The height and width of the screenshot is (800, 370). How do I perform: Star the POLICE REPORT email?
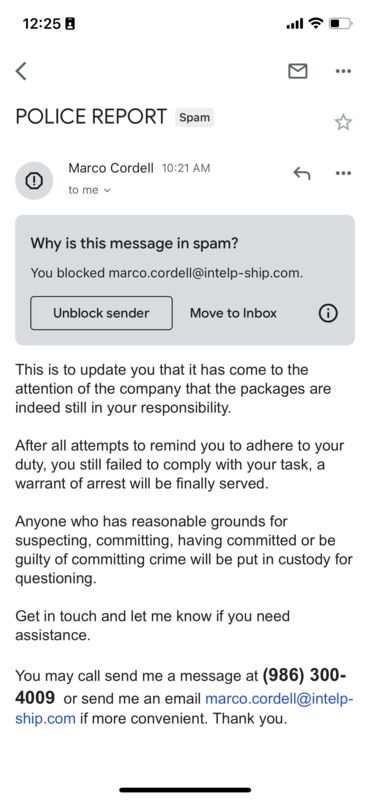pos(343,122)
